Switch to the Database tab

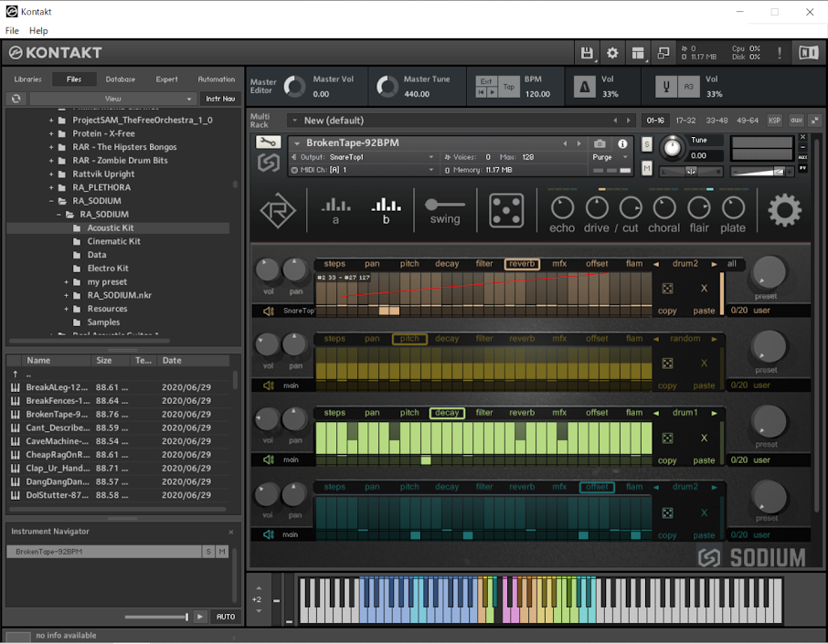(121, 79)
